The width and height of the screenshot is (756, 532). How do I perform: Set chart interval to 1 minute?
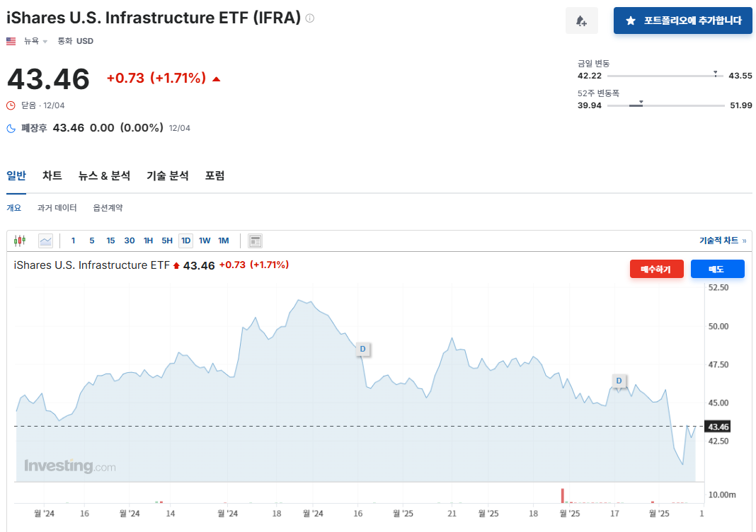(74, 241)
